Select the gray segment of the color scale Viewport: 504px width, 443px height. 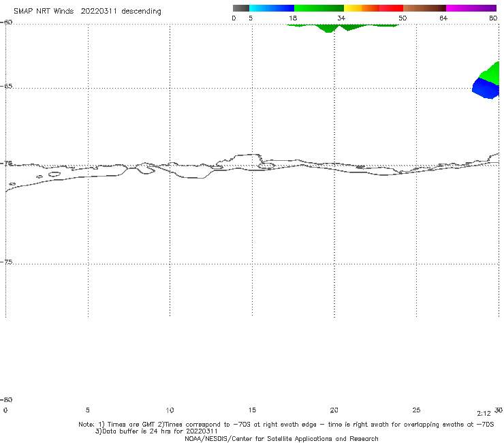coord(241,8)
